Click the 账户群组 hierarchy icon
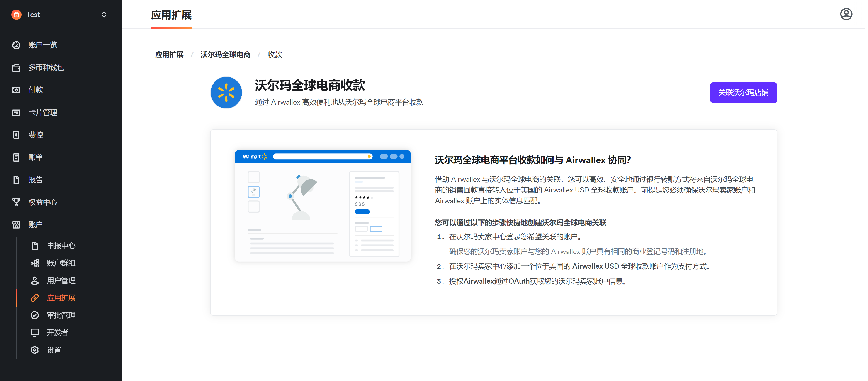The width and height of the screenshot is (868, 381). [x=35, y=263]
